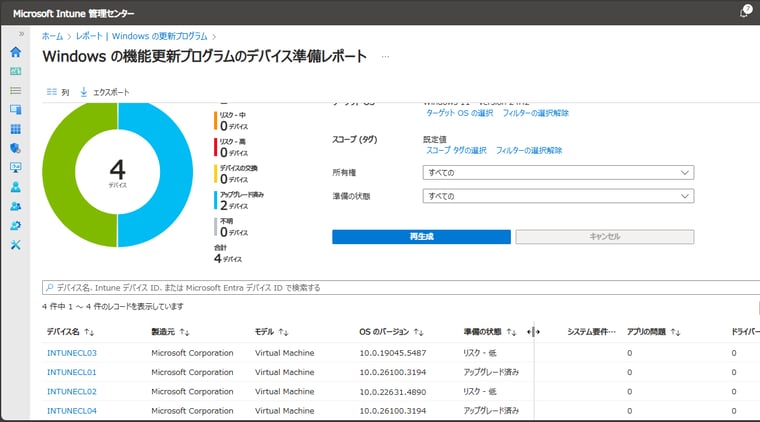Click the エクスポート download button
Image resolution: width=760 pixels, height=422 pixels.
(x=105, y=92)
